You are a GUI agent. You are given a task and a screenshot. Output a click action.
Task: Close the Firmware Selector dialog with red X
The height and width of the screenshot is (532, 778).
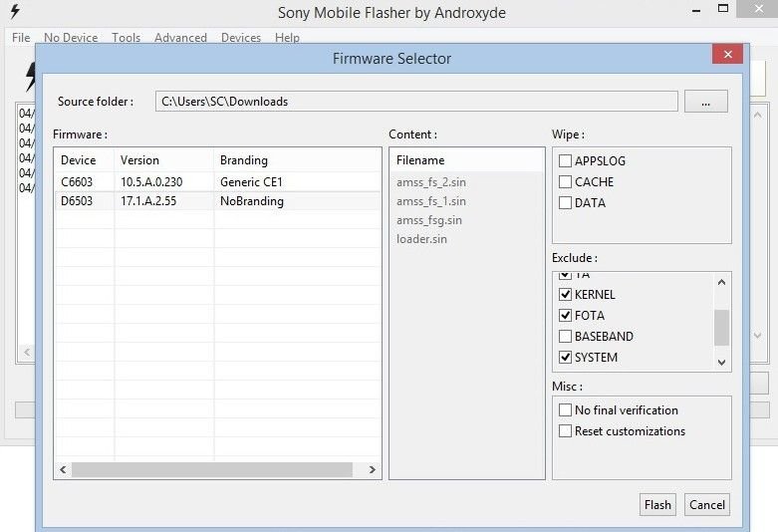(727, 54)
